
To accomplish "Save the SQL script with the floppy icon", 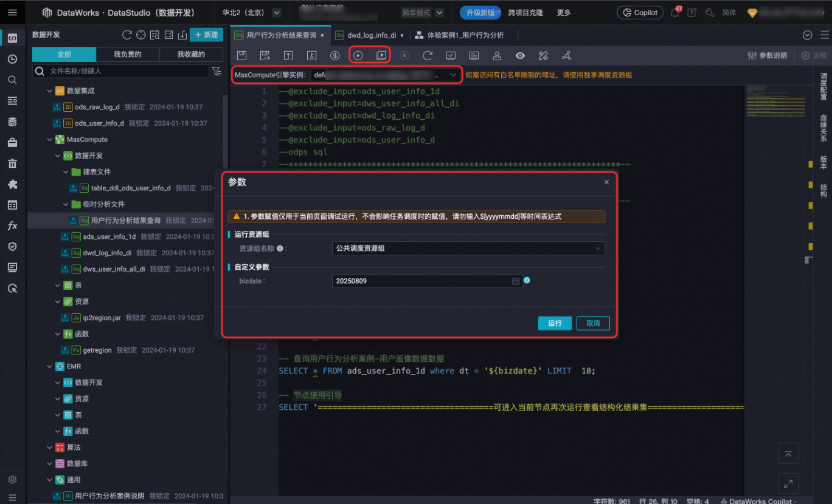I will [241, 55].
